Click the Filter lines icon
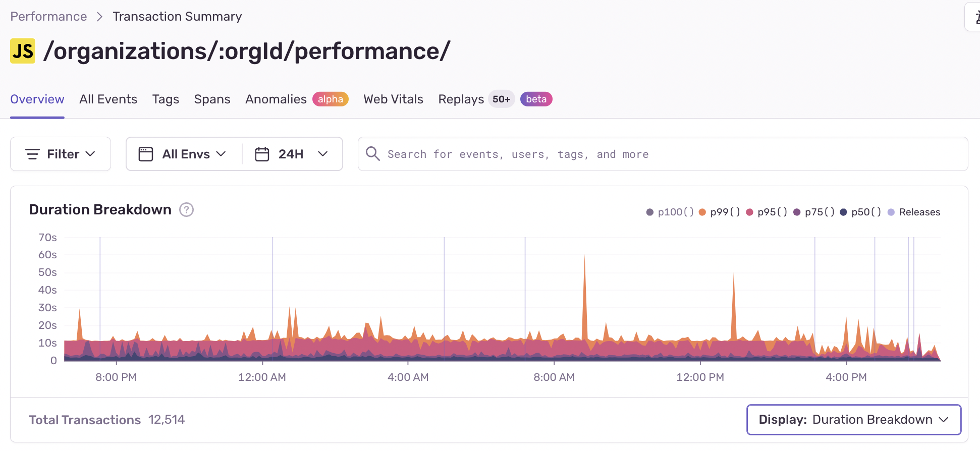This screenshot has width=980, height=451. pos(32,154)
